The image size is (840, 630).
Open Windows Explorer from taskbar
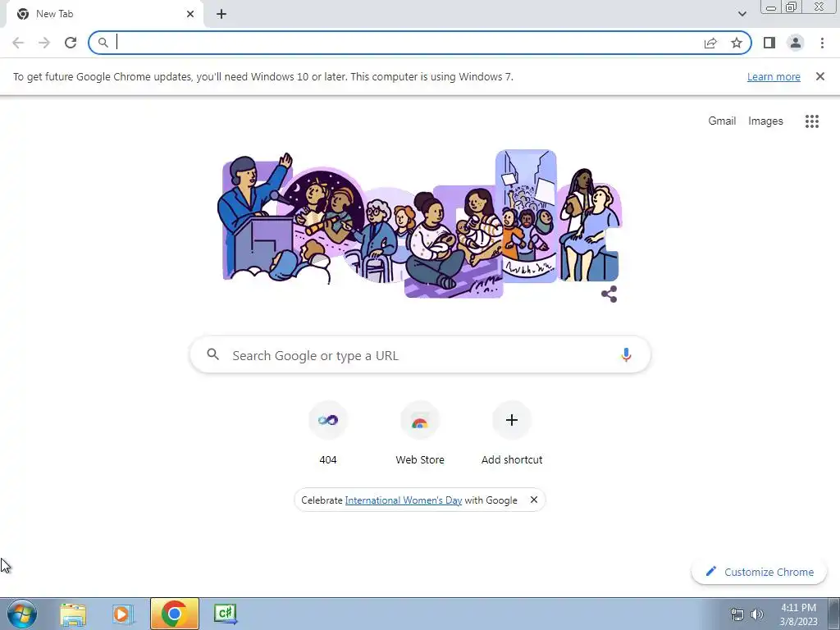coord(73,614)
